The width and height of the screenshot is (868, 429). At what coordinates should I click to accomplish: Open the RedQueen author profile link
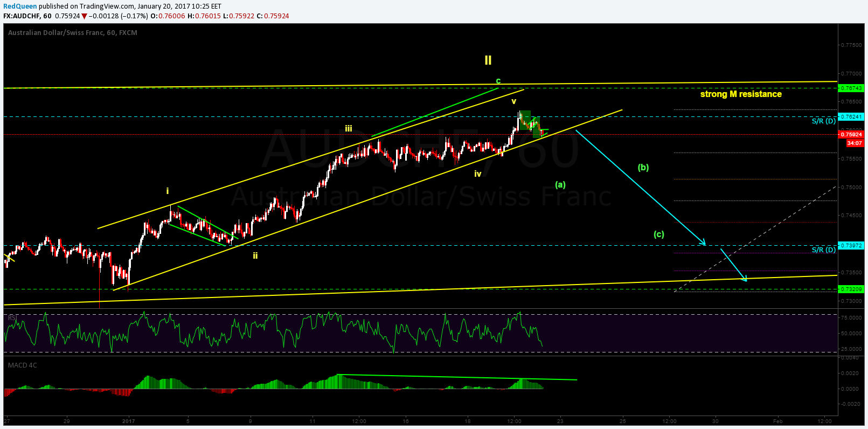tap(20, 6)
